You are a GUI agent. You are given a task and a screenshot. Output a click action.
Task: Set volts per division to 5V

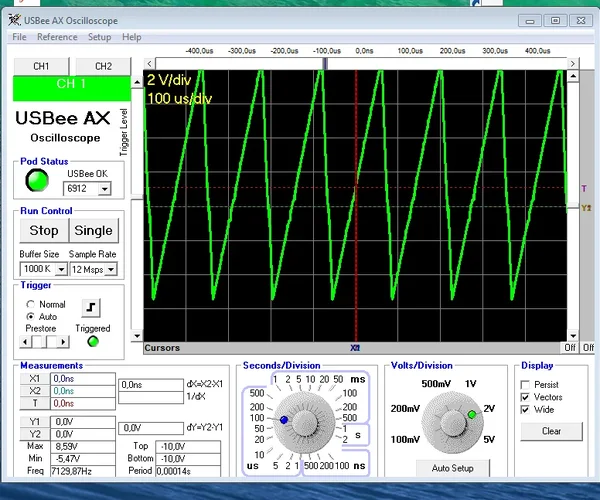tap(489, 439)
